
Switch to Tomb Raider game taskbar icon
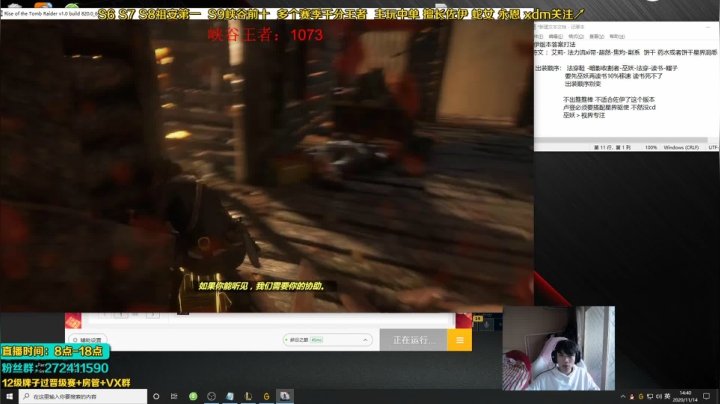[x=285, y=396]
